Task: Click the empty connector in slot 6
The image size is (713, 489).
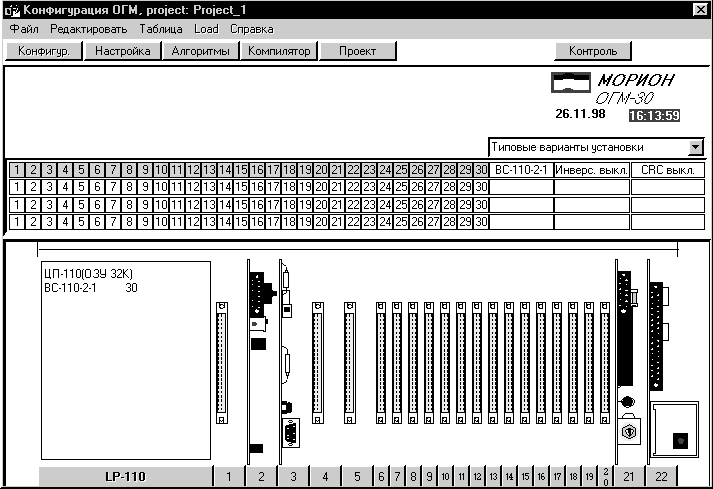Action: pos(381,363)
